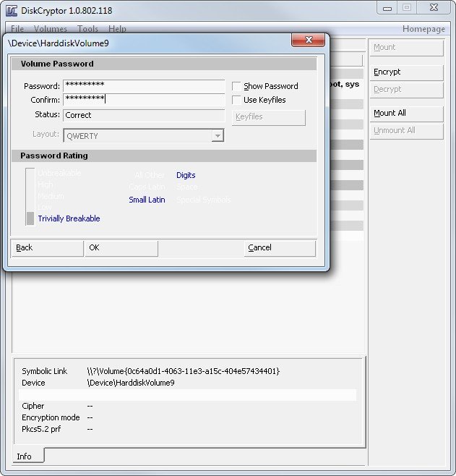Screen dimensions: 456x476
Task: Click the DiskCryptor app icon in title bar
Action: tap(12, 11)
